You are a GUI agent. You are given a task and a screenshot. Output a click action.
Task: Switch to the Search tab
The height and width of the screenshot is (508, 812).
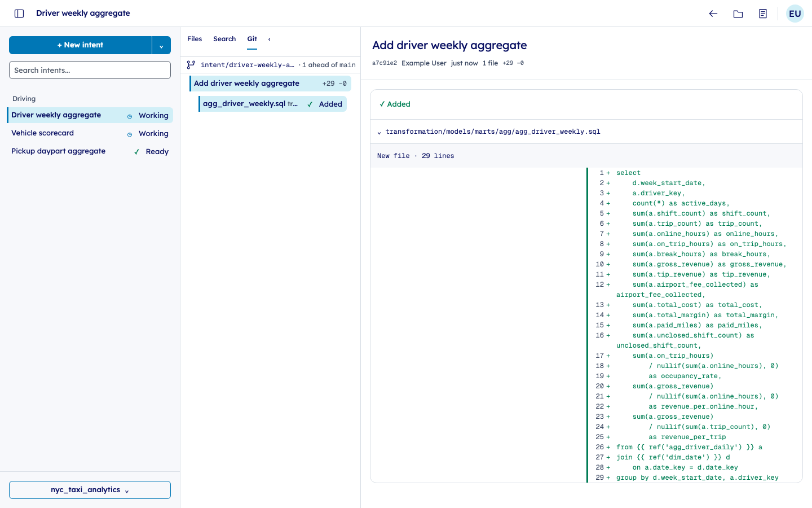pos(224,39)
